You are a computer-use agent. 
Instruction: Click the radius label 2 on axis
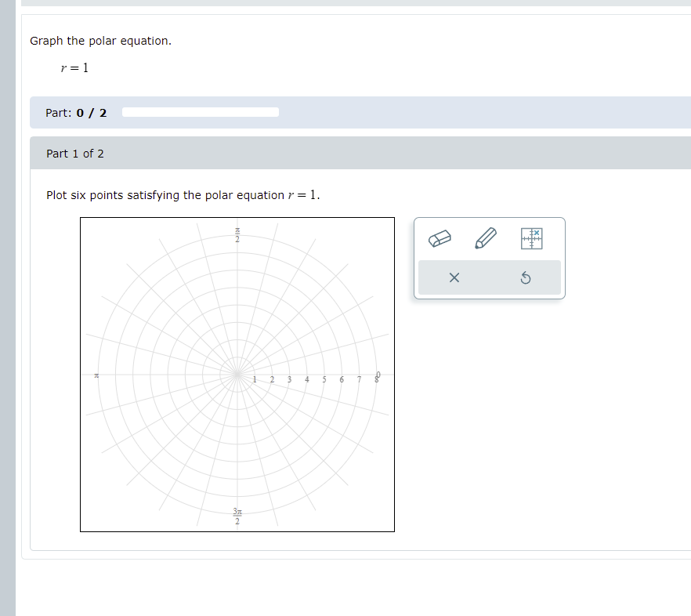point(272,379)
